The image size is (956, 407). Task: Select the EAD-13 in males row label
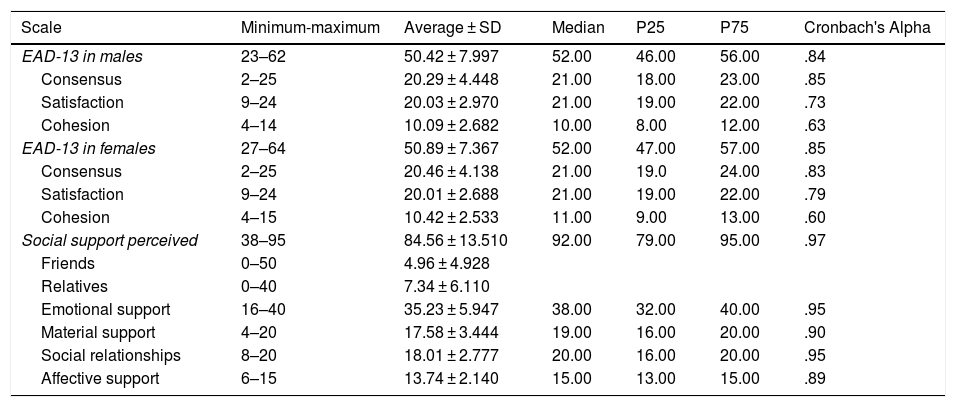(82, 56)
